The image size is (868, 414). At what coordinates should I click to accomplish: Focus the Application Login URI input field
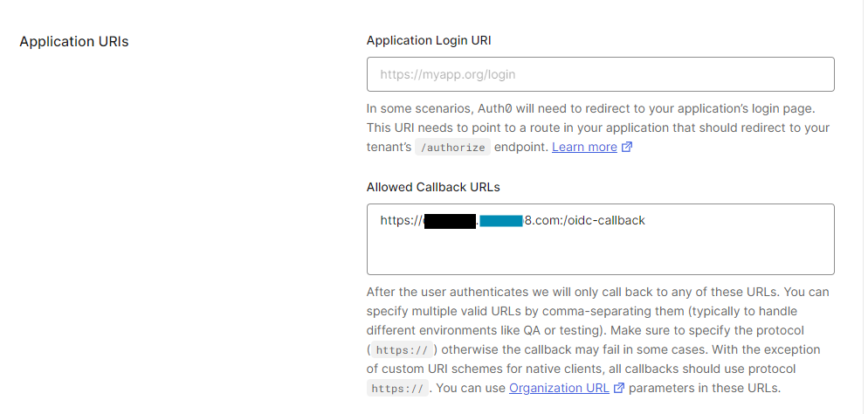[600, 74]
